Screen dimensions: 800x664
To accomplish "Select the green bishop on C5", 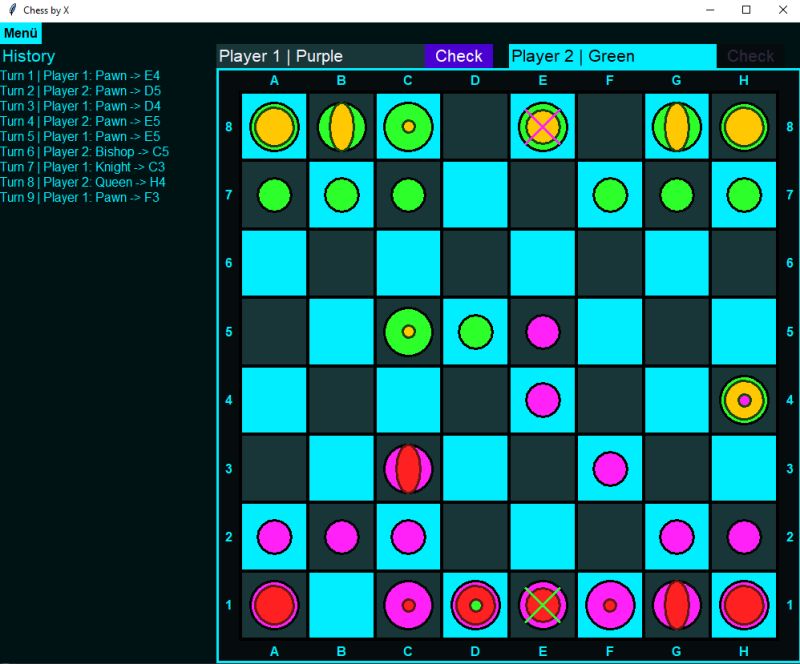I will [x=409, y=333].
